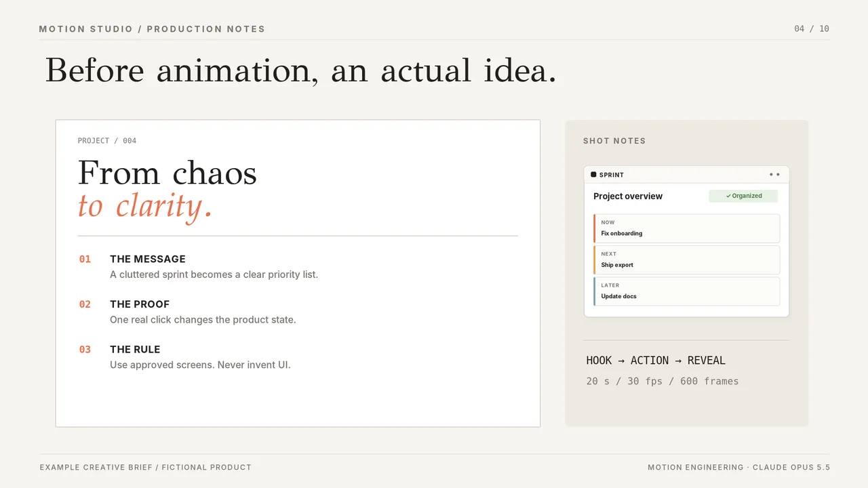Click the slide title Before animation, an actual idea.
Image resolution: width=868 pixels, height=488 pixels.
300,70
